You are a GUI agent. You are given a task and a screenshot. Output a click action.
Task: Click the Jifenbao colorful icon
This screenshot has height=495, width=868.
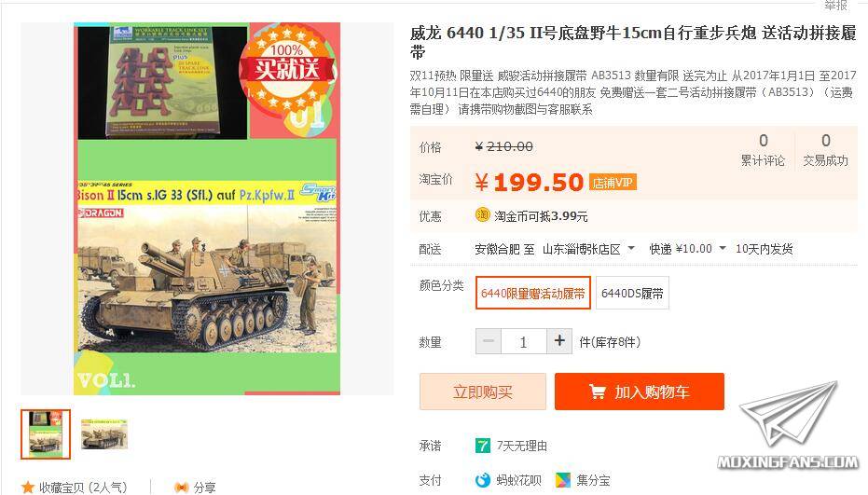[x=563, y=479]
